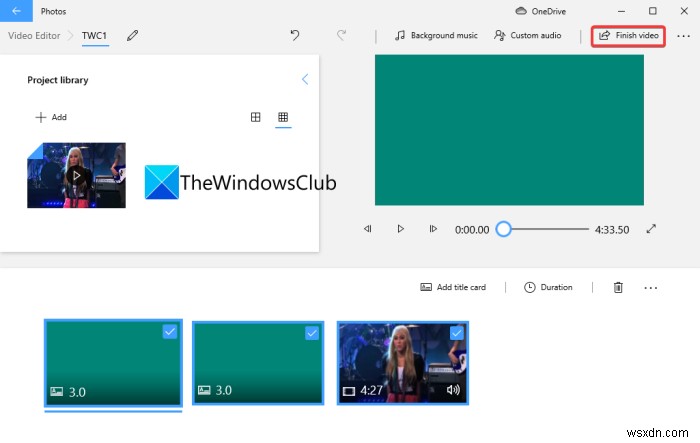Viewport: 700px width, 443px height.
Task: Play the video preview
Action: [x=400, y=229]
